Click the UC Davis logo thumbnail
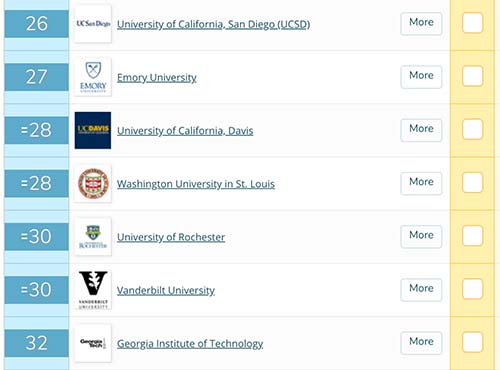Image resolution: width=500 pixels, height=370 pixels. tap(93, 130)
